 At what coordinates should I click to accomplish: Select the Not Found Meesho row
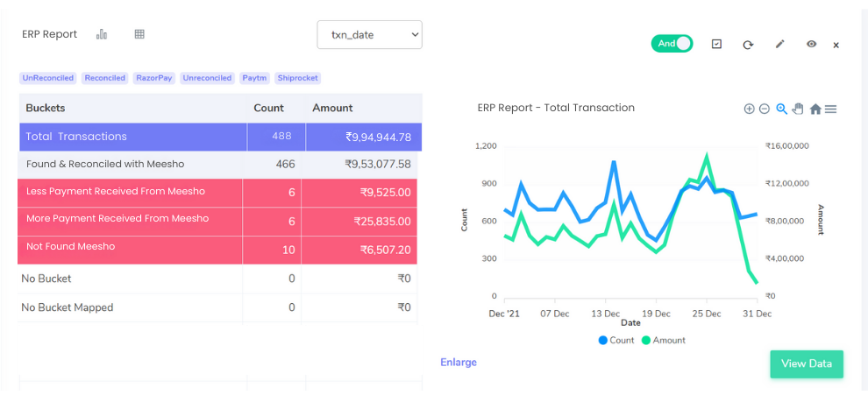point(217,250)
